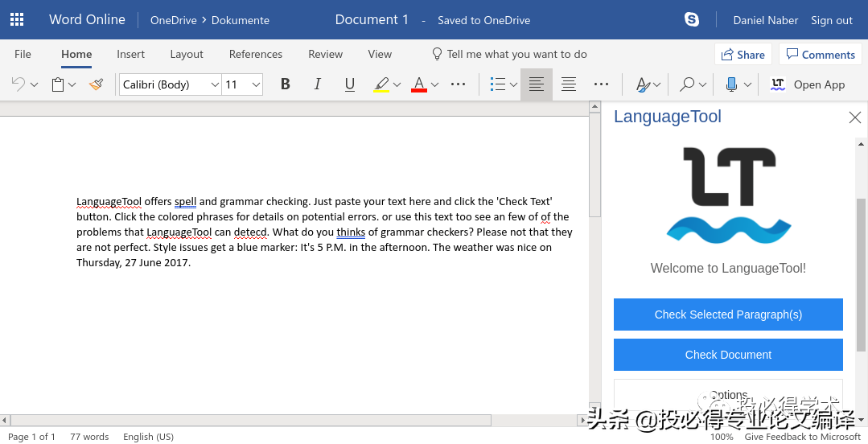Expand the Undo dropdown arrow
The height and width of the screenshot is (444, 868).
[x=35, y=84]
